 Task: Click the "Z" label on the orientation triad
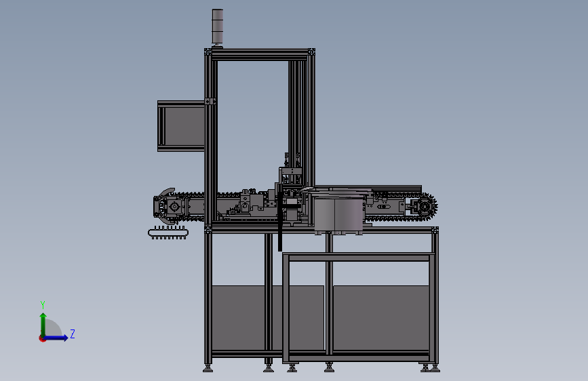click(x=73, y=334)
